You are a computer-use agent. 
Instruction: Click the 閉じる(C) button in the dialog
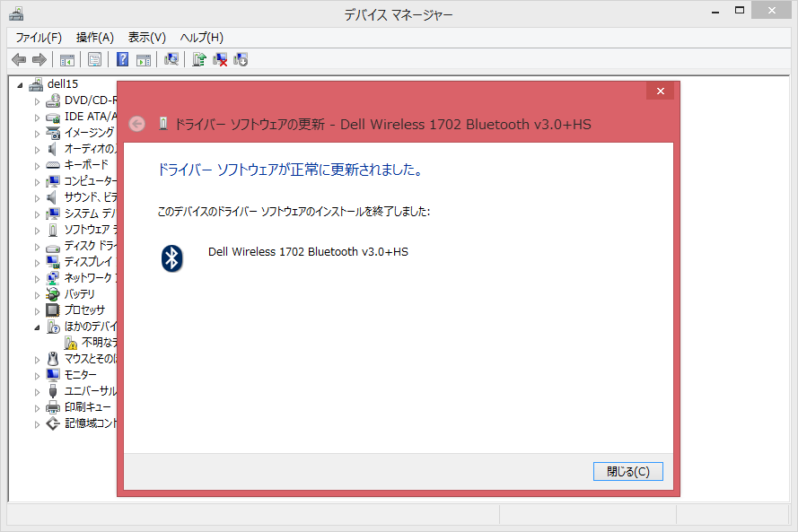coord(628,472)
